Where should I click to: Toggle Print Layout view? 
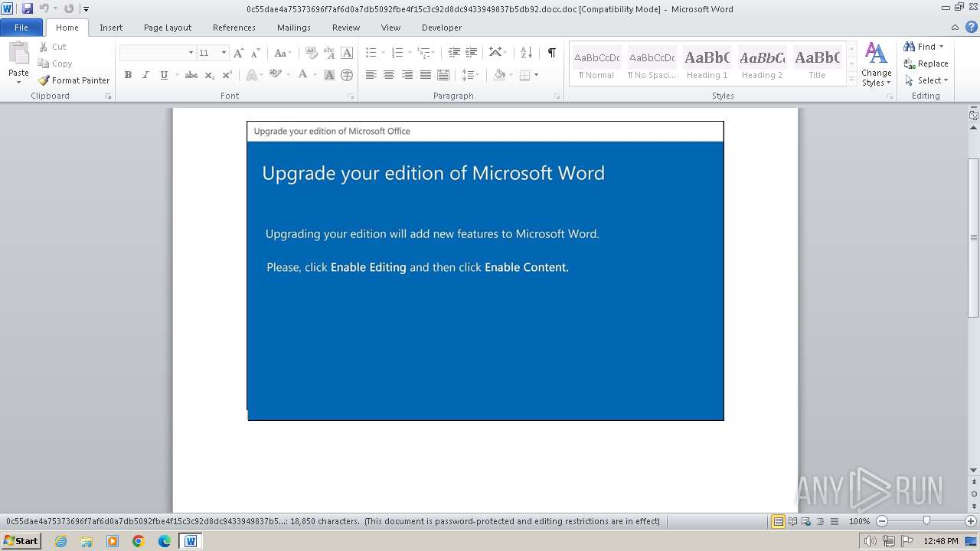pyautogui.click(x=778, y=521)
